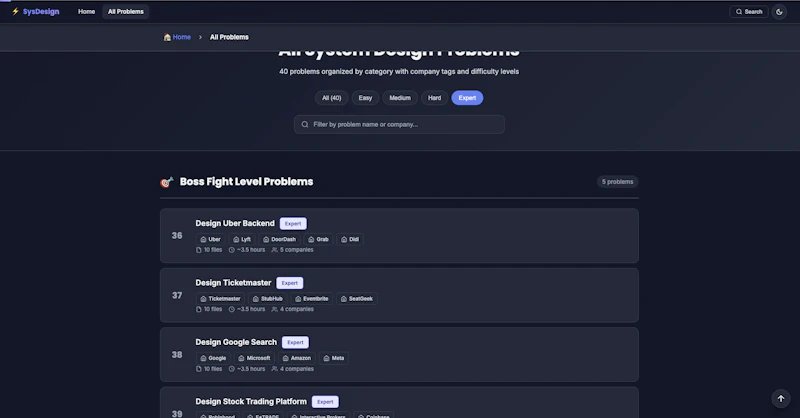Click the DoorDash company tag
800x418 pixels.
click(x=279, y=239)
